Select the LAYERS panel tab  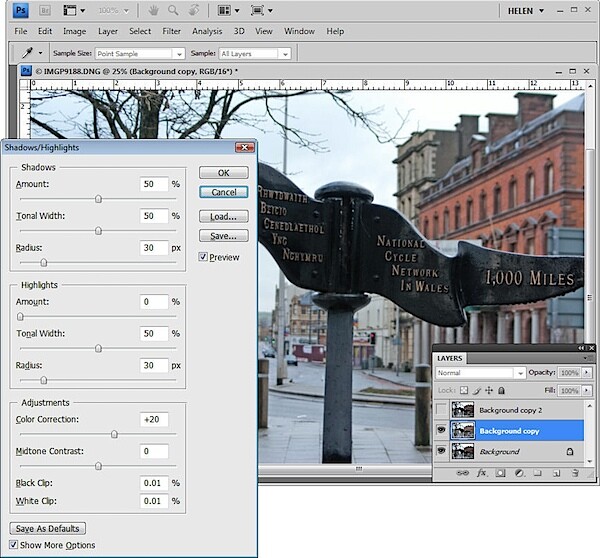tap(450, 358)
